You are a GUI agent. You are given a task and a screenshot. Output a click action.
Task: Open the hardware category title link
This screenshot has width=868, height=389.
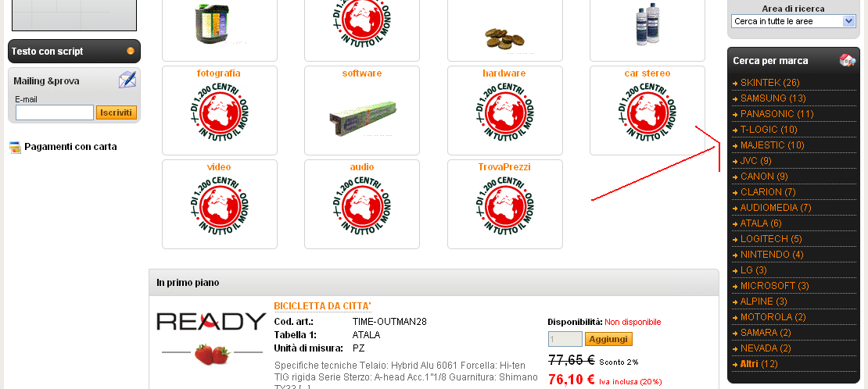pyautogui.click(x=504, y=73)
